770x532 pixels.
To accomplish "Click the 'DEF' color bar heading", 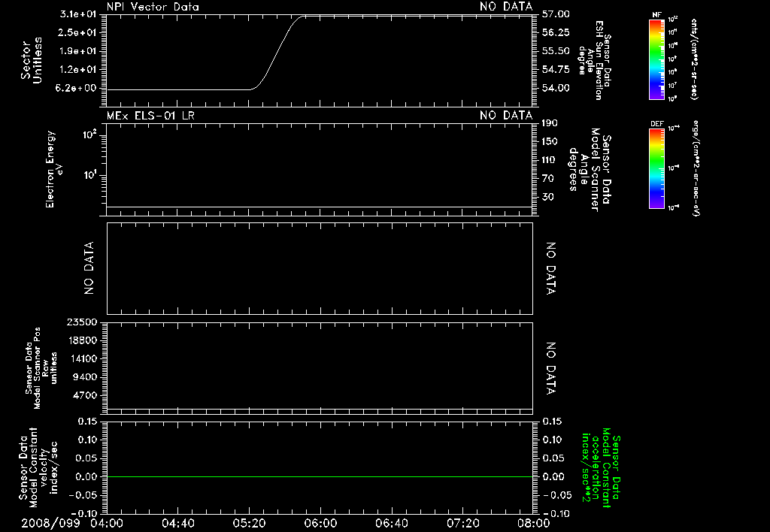I will 656,124.
